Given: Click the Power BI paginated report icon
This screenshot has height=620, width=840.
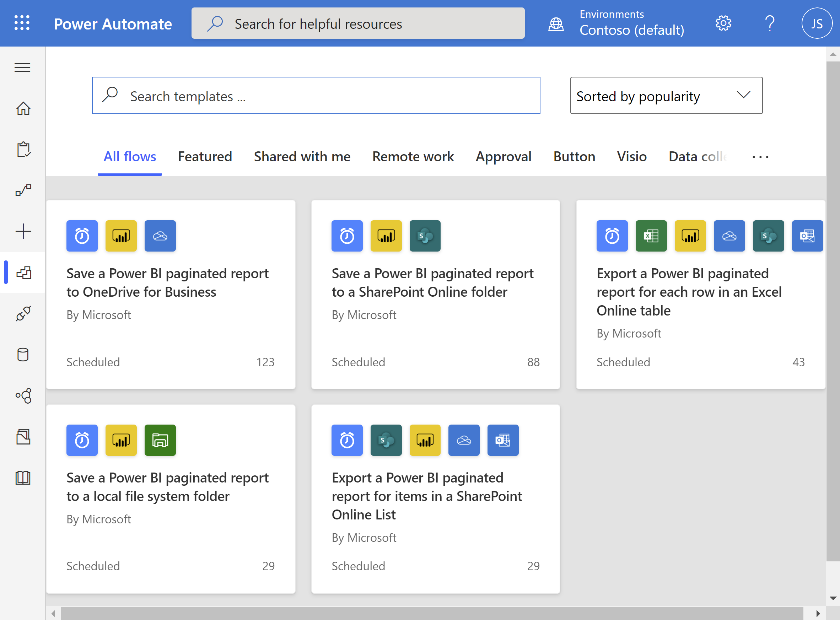Looking at the screenshot, I should pyautogui.click(x=121, y=236).
